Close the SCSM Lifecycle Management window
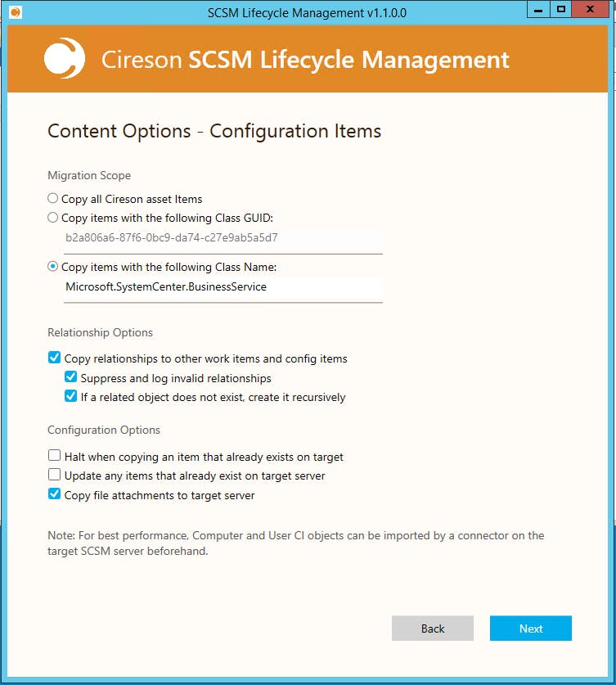This screenshot has width=616, height=685. (x=591, y=9)
